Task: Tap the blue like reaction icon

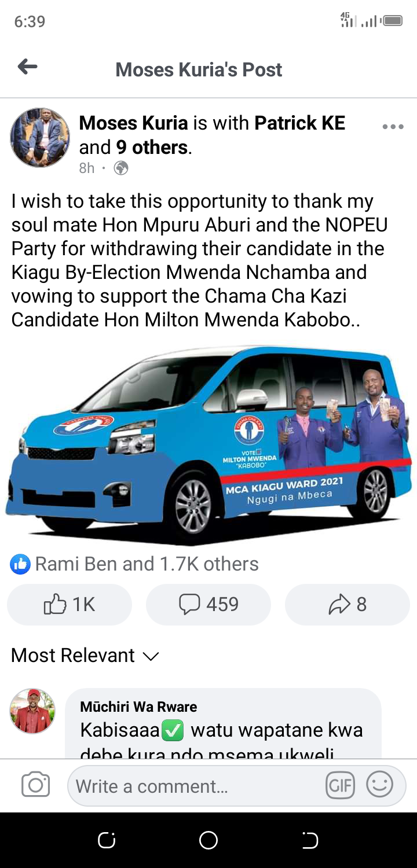Action: [20, 564]
